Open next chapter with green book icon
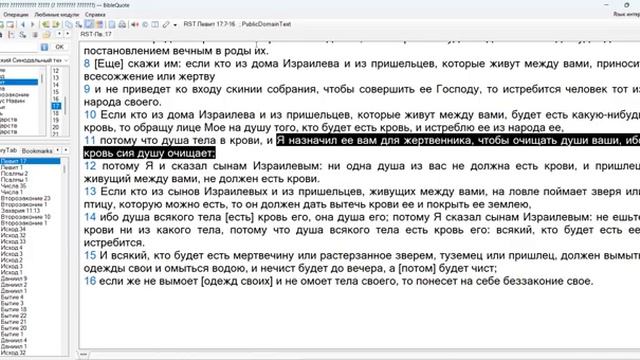The image size is (640, 360). coord(56,24)
